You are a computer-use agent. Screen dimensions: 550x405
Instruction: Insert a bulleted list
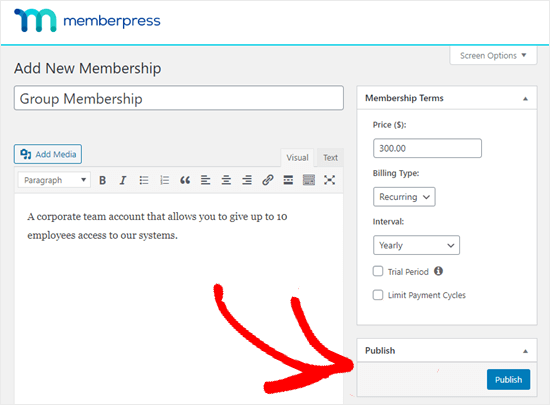[x=144, y=180]
